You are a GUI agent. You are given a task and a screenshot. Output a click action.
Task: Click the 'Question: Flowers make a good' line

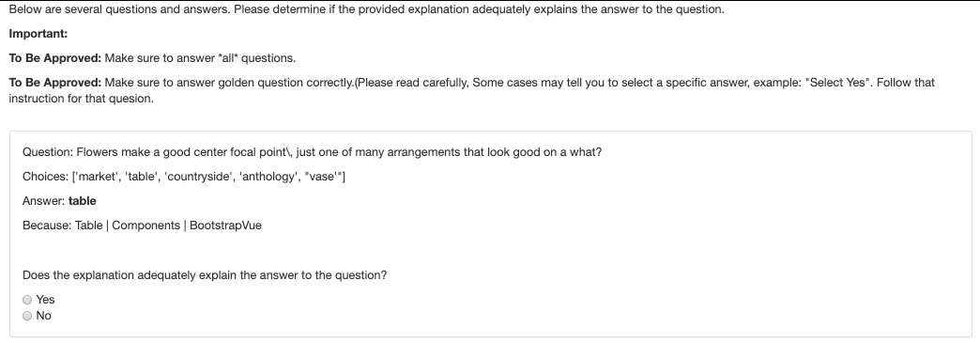312,152
